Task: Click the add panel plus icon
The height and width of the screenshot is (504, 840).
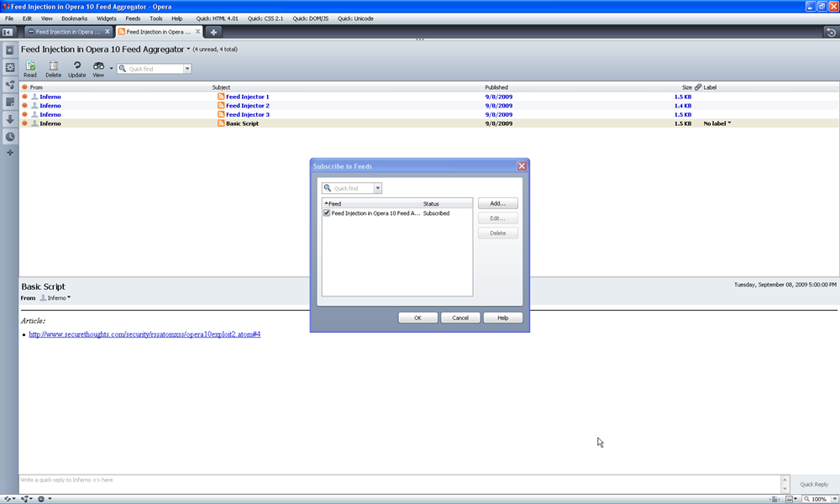Action: 9,153
